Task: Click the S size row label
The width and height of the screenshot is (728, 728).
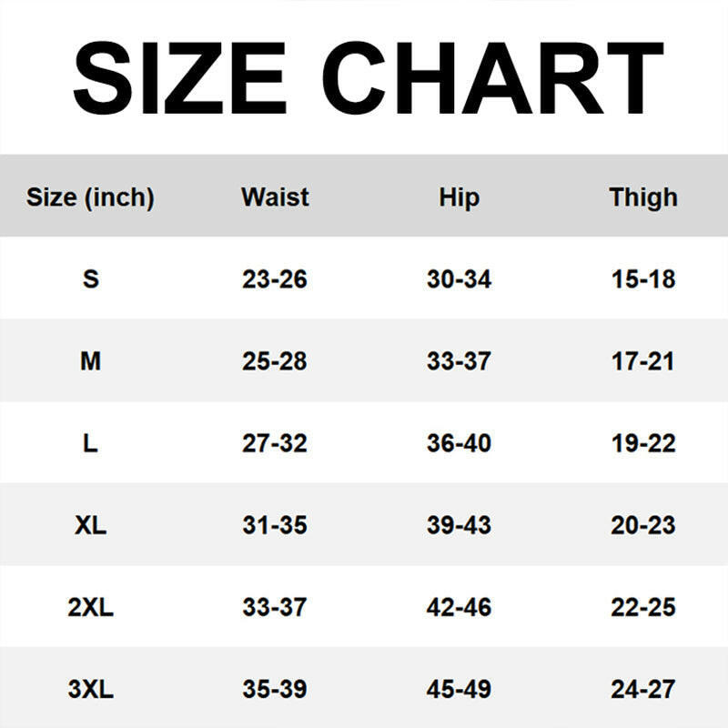Action: pyautogui.click(x=90, y=278)
